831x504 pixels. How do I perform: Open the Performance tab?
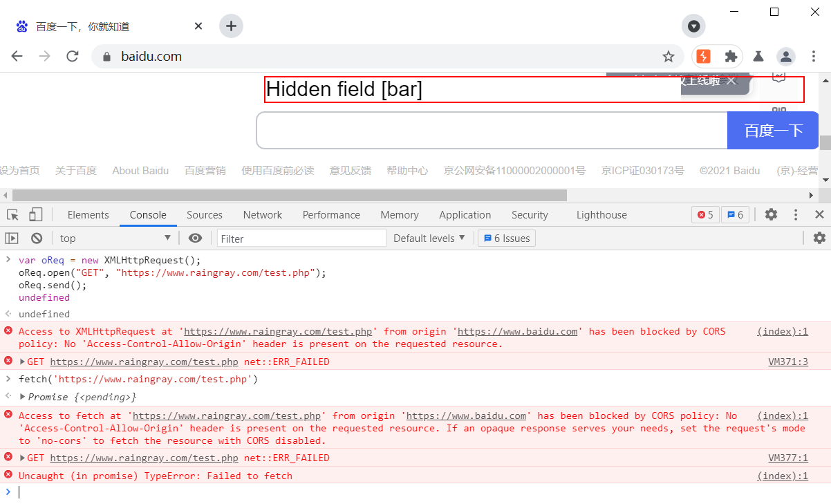(331, 215)
